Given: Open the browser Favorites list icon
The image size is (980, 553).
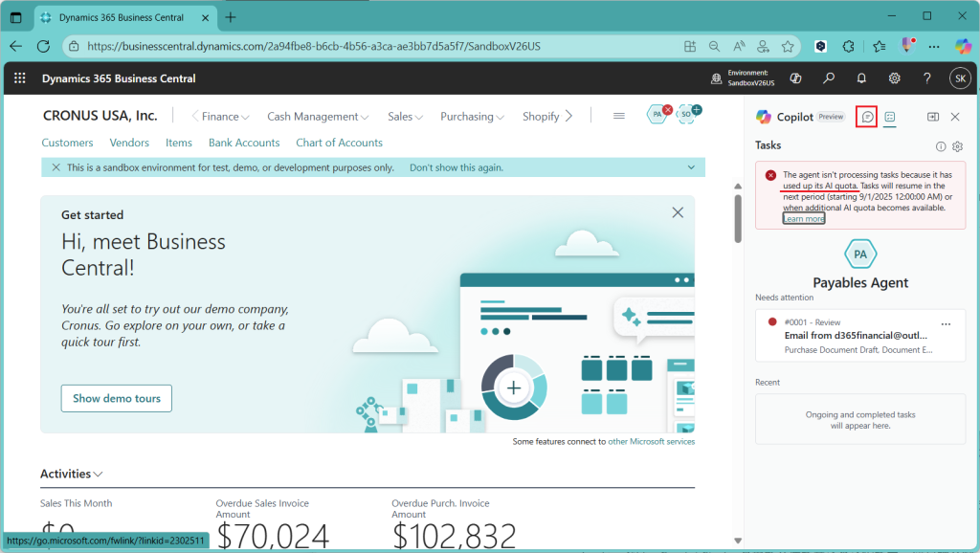Looking at the screenshot, I should tap(880, 46).
